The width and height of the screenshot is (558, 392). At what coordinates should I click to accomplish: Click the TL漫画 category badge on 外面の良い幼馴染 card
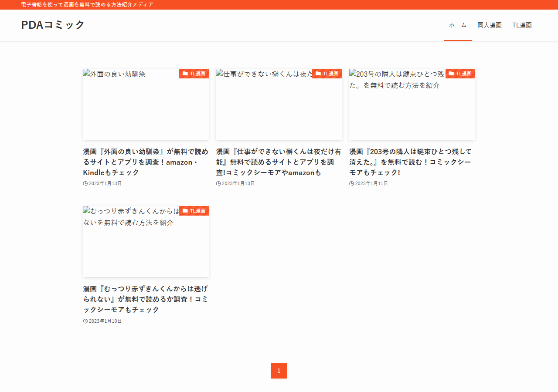194,74
